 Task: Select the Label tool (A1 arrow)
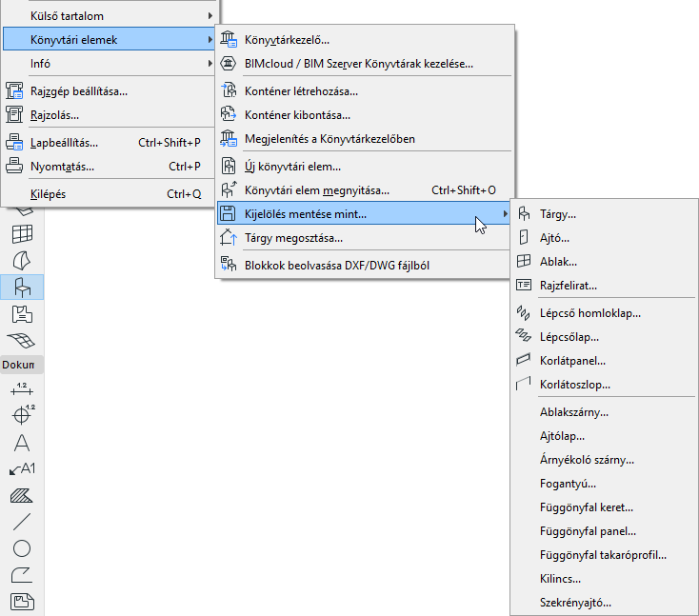tap(22, 469)
